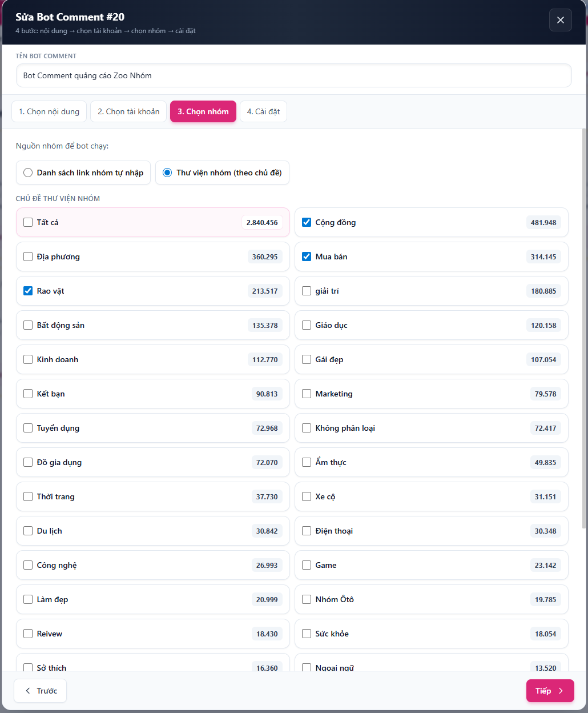Select Danh sách link nhóm tự nhập option
Viewport: 588px width, 713px height.
(28, 173)
